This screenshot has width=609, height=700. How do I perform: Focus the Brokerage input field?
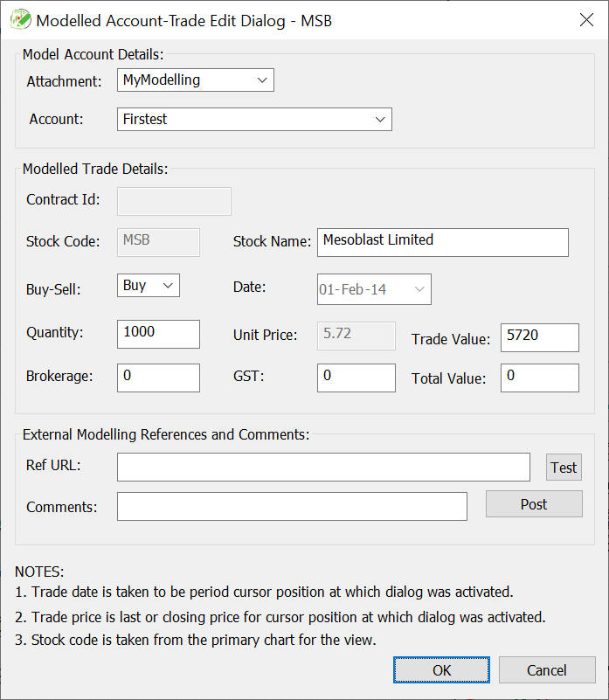(158, 378)
